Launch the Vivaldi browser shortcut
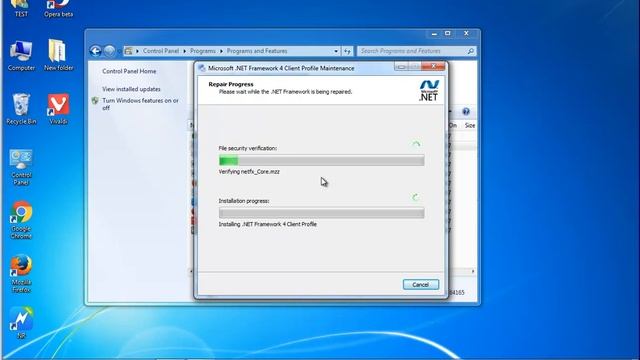 58,109
